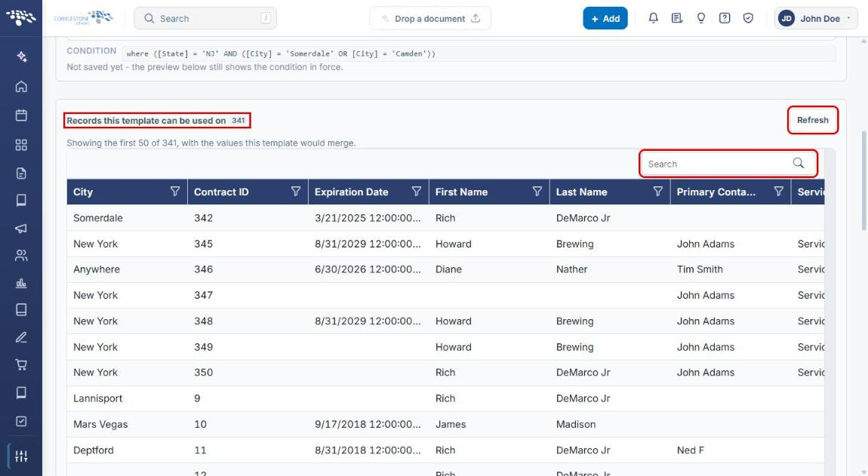Refresh the records preview

[x=813, y=120]
